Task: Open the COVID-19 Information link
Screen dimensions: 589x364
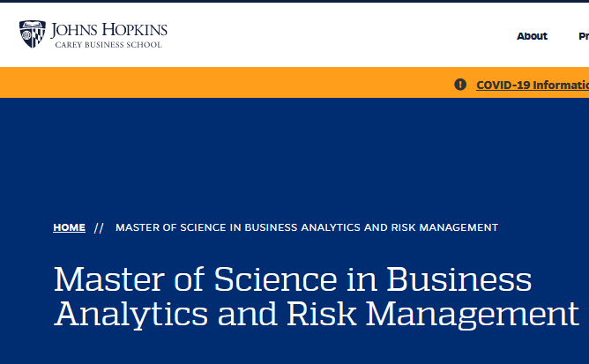Action: pyautogui.click(x=533, y=85)
